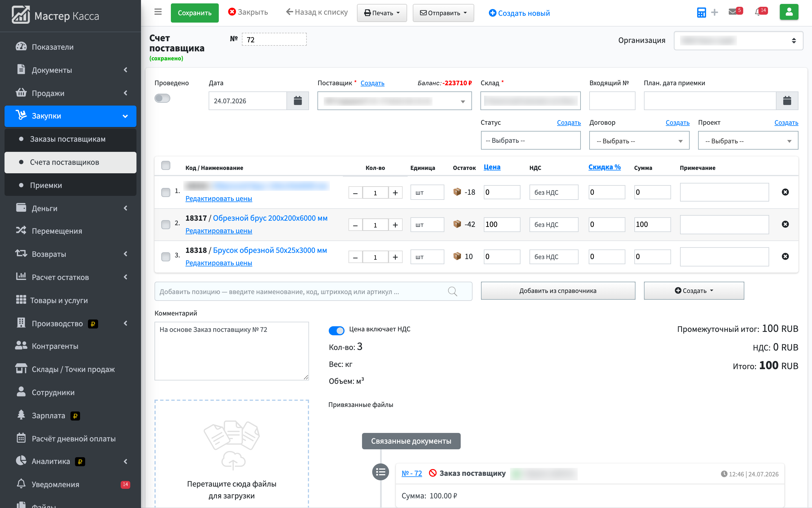The width and height of the screenshot is (812, 508).
Task: Open the Проект dropdown
Action: click(748, 141)
